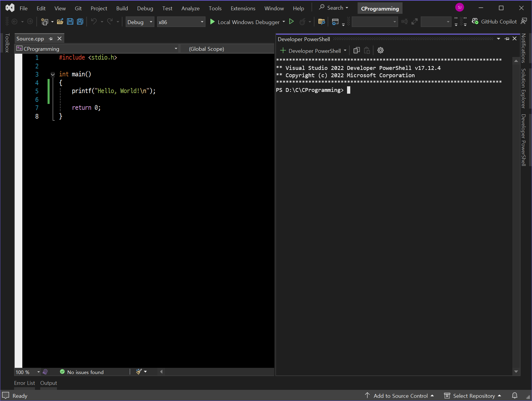Click the New Project toolbar icon

[x=45, y=22]
